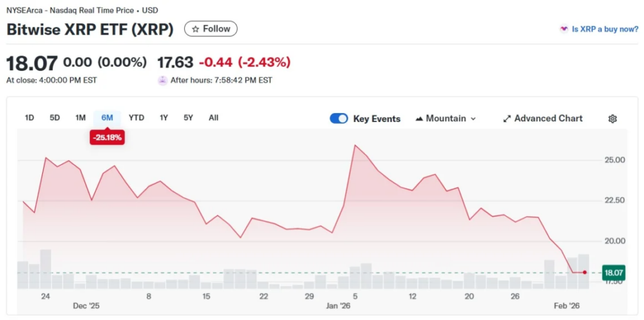644x320 pixels.
Task: Choose the 1M range tab
Action: [80, 118]
